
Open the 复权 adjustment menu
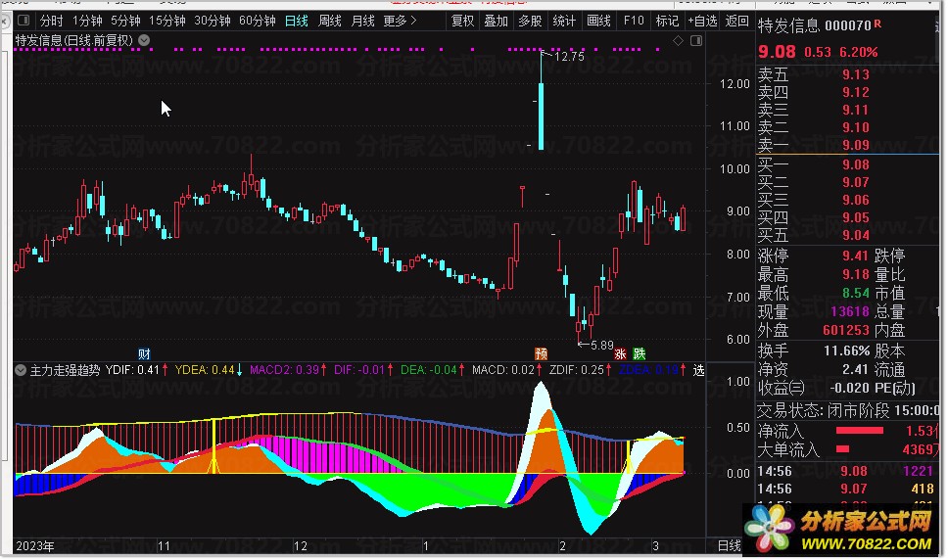(x=462, y=21)
